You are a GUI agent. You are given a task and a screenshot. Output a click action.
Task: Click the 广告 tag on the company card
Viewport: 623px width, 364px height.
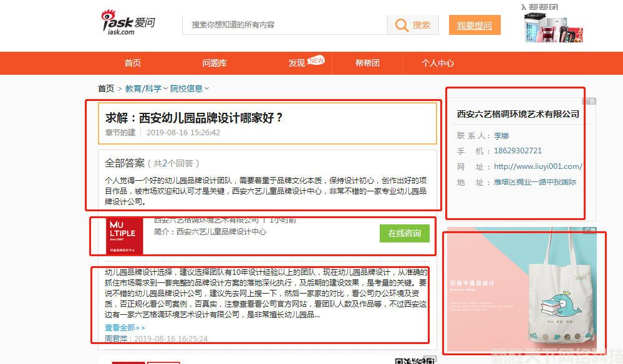click(589, 101)
